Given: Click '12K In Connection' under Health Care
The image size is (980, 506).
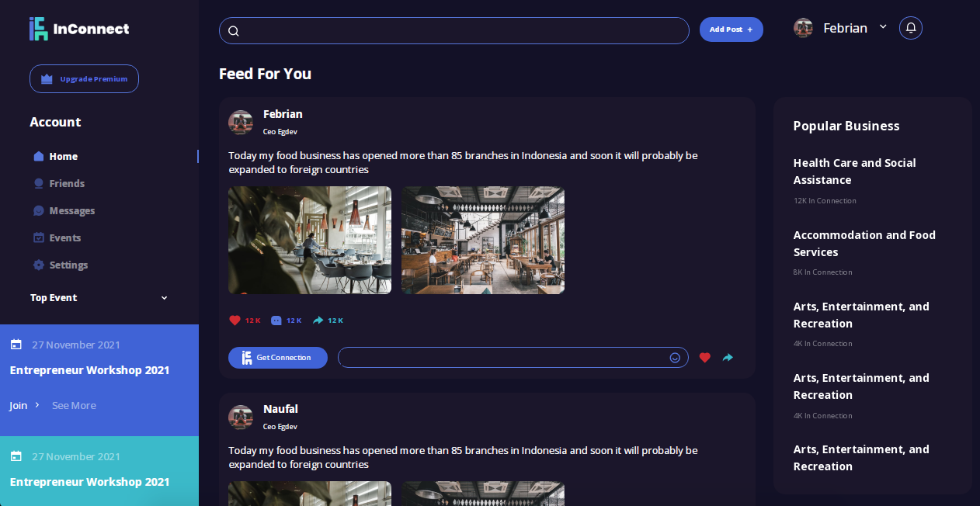Looking at the screenshot, I should click(825, 201).
